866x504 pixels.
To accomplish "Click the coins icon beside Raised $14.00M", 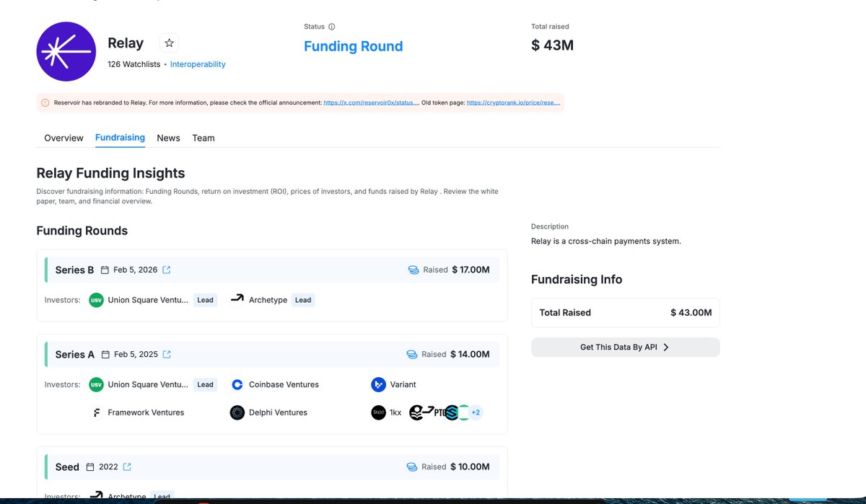I will click(x=412, y=355).
